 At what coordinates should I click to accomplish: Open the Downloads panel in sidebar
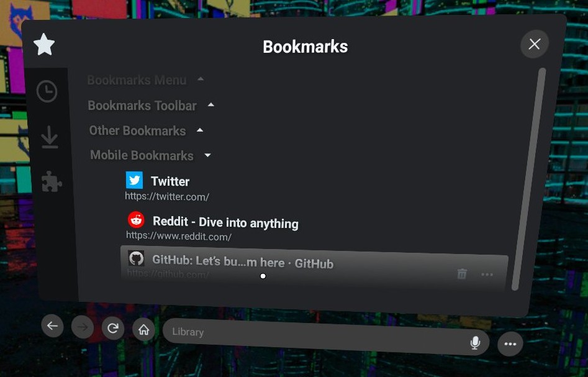(x=50, y=137)
